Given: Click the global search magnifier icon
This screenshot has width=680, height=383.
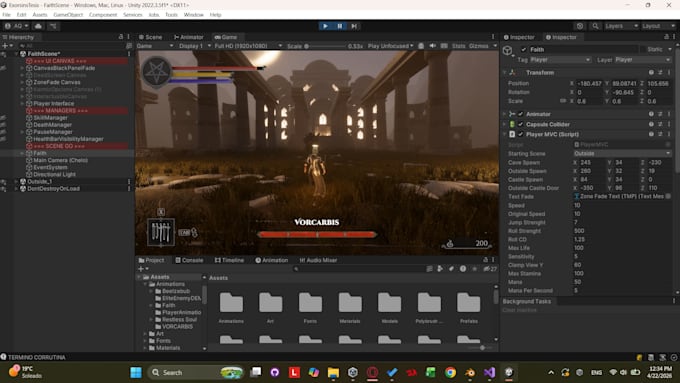Looking at the screenshot, I should (x=595, y=26).
